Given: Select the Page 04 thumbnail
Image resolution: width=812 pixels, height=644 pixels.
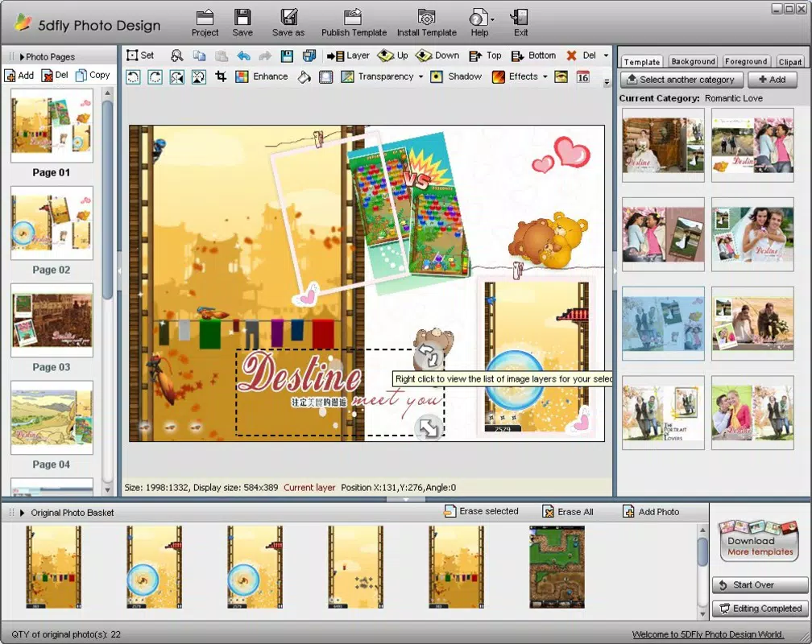Looking at the screenshot, I should [x=52, y=418].
